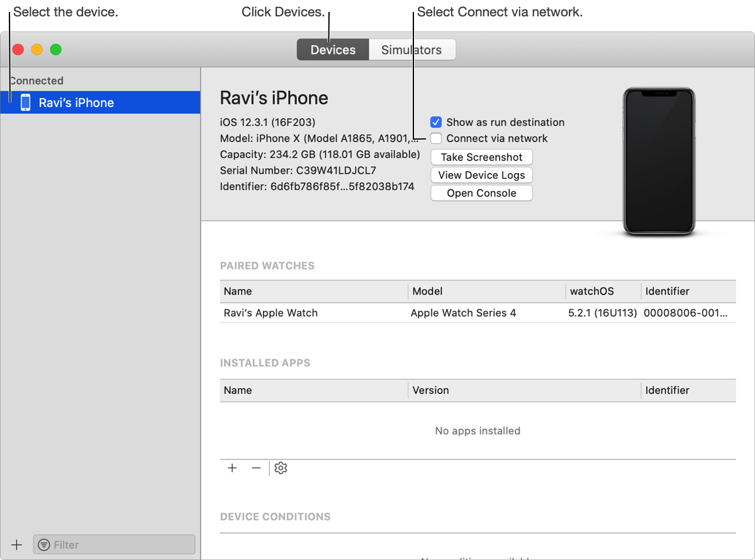Screen dimensions: 755x560
Task: Click the iPhone X preview image
Action: [658, 160]
